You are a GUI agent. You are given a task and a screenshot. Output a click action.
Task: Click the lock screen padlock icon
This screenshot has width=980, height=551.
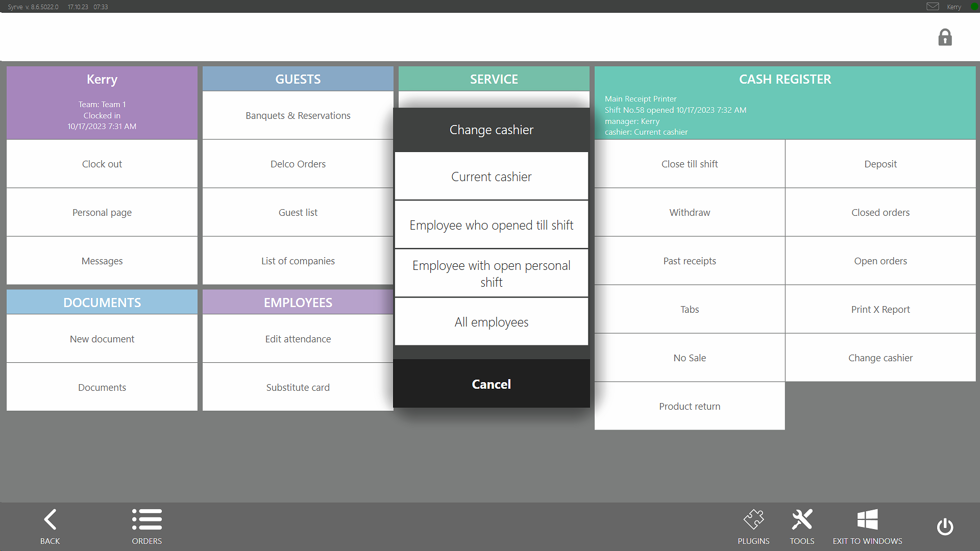pyautogui.click(x=945, y=37)
